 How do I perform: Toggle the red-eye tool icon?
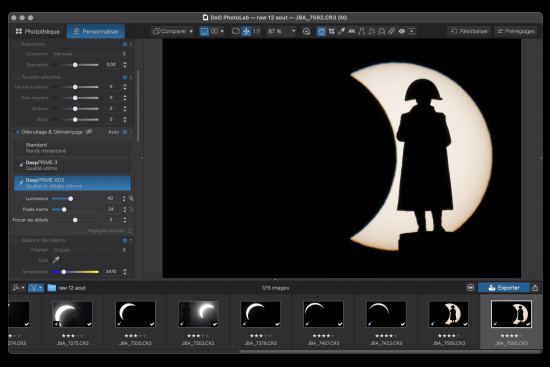tap(402, 31)
